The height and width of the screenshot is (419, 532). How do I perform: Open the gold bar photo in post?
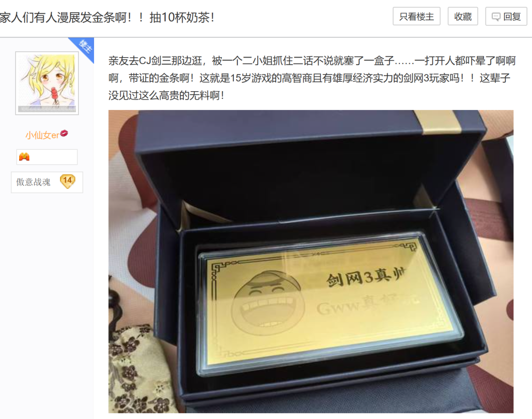click(x=311, y=261)
